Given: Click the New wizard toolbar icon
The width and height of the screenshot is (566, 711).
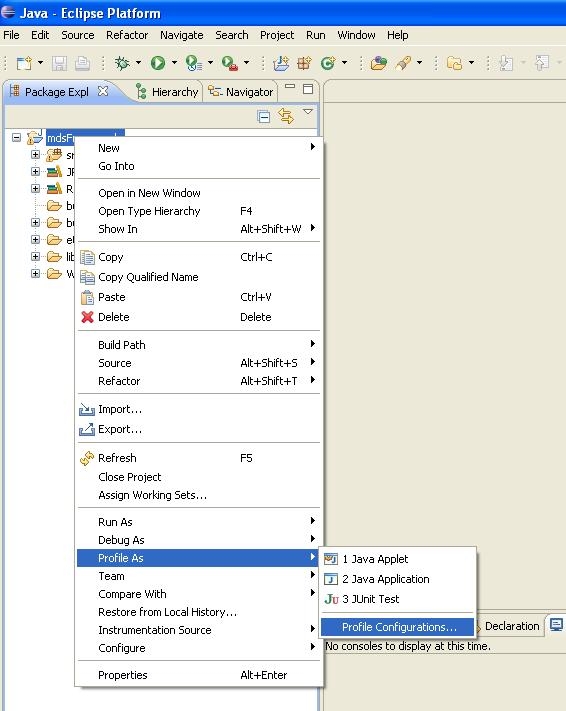Looking at the screenshot, I should click(x=24, y=63).
